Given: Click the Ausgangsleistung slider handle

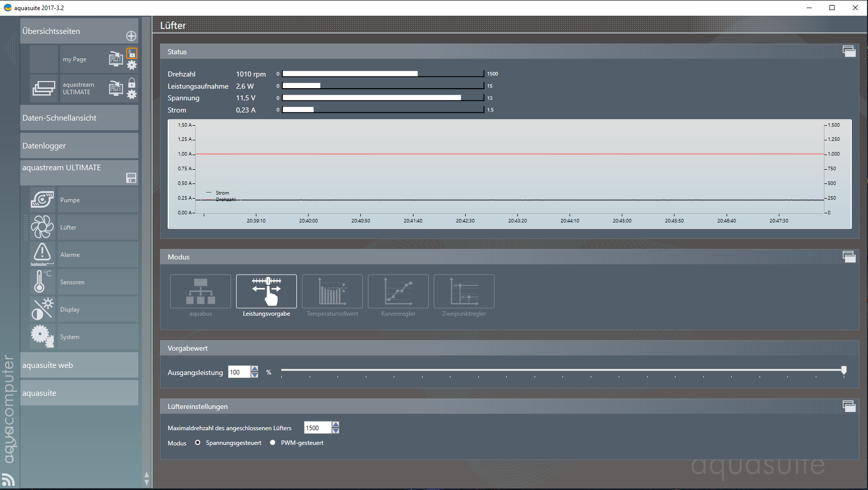Looking at the screenshot, I should point(843,370).
